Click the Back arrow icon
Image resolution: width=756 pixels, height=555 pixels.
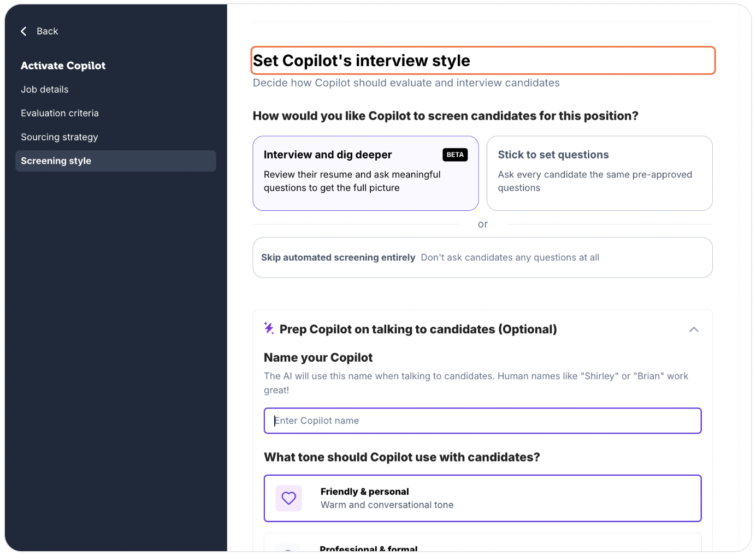point(23,31)
